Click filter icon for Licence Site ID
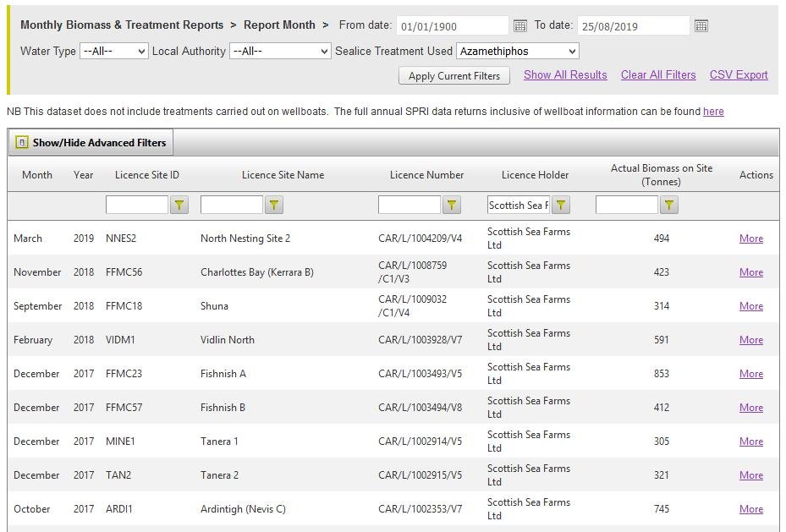Viewport: 786px width, 532px height. [x=179, y=205]
